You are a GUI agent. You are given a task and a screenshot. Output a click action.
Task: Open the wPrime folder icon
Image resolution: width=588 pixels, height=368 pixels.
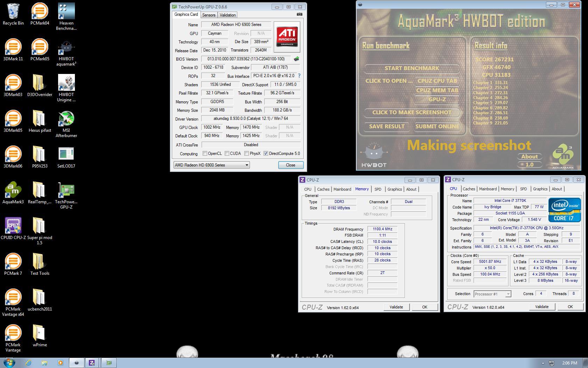(x=40, y=336)
